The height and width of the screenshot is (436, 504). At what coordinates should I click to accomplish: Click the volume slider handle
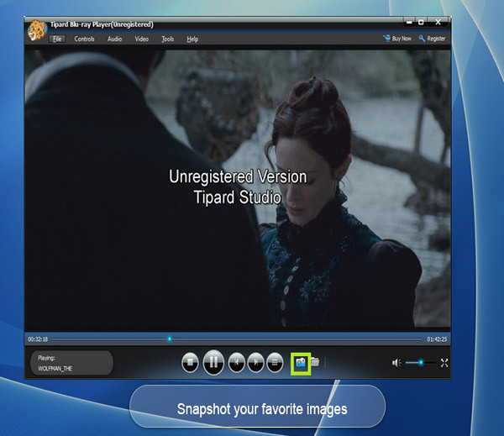click(x=421, y=363)
